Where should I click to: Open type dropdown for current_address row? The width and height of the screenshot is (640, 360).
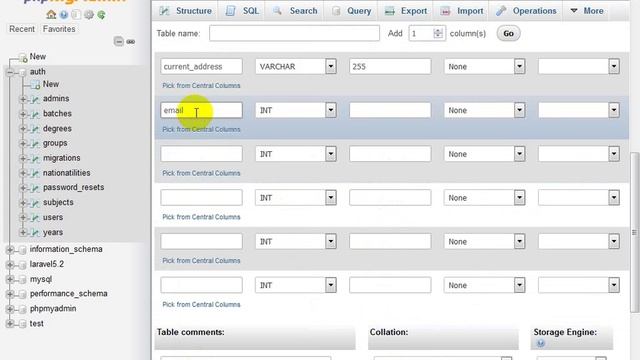pyautogui.click(x=296, y=66)
